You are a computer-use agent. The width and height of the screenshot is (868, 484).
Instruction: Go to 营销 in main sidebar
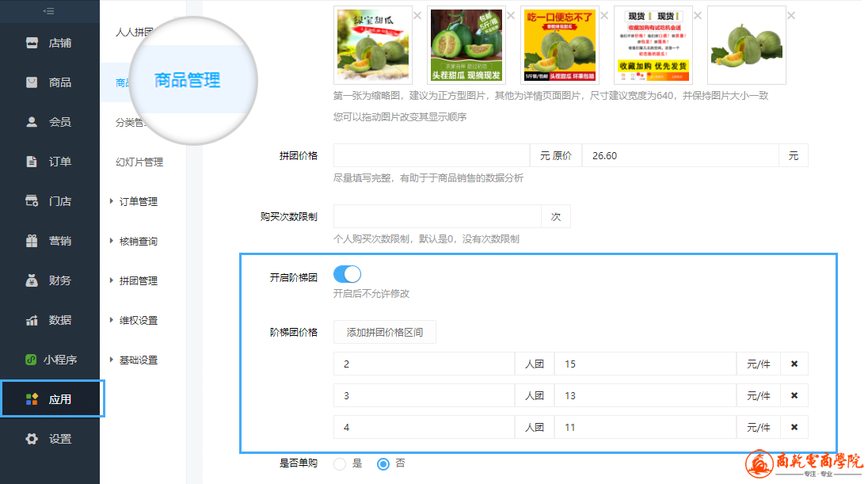[59, 241]
